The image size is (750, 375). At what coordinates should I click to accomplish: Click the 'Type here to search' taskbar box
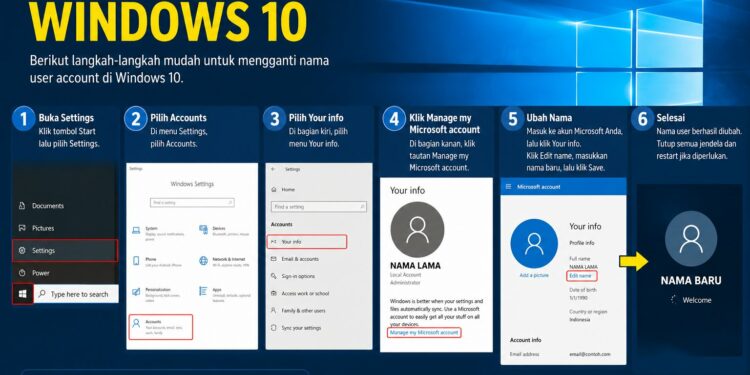(76, 294)
